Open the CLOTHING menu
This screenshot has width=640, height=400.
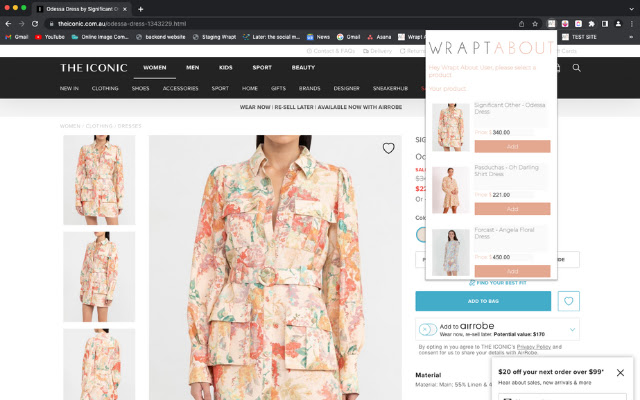105,88
